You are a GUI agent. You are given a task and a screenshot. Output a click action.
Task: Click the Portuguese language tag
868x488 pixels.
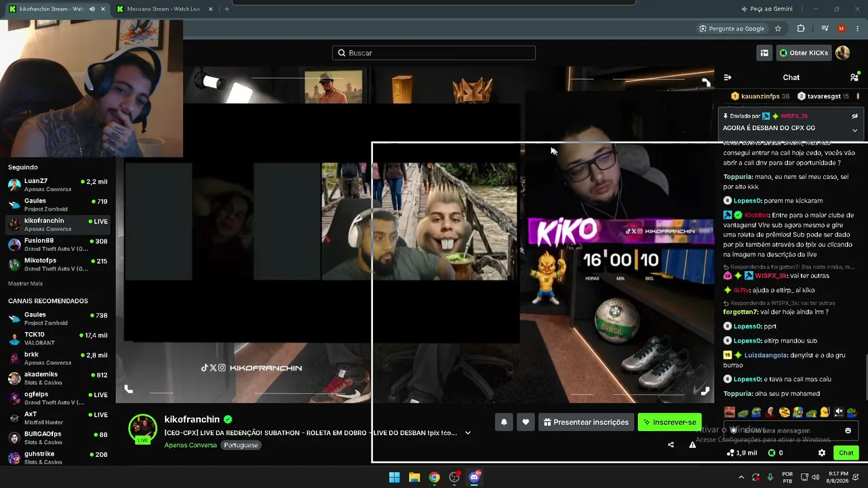click(x=241, y=445)
